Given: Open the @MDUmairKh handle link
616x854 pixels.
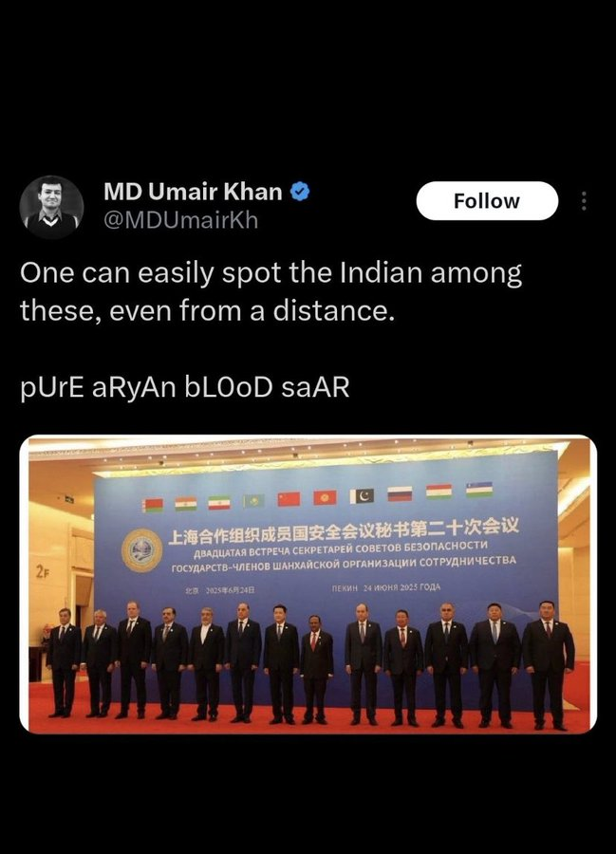Looking at the screenshot, I should point(181,220).
